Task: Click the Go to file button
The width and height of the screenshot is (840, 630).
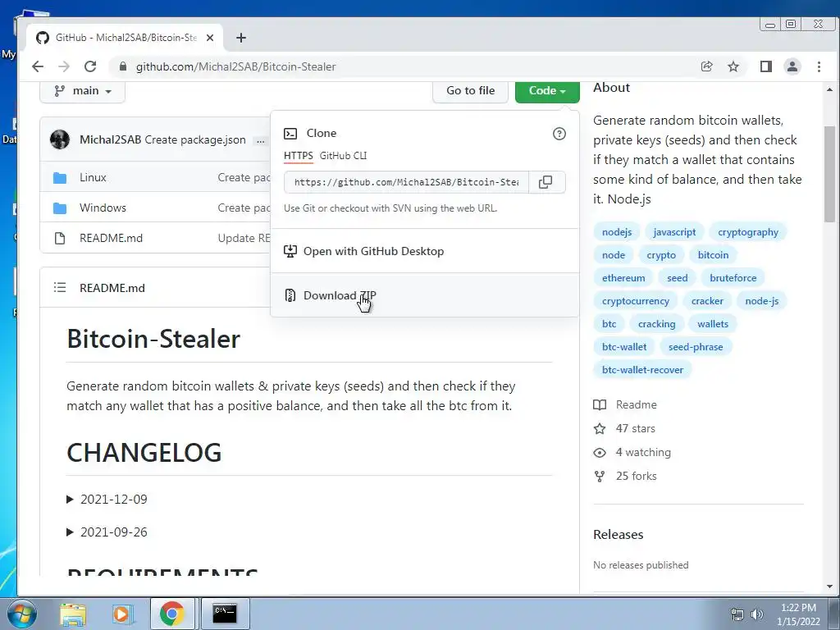Action: pyautogui.click(x=470, y=90)
